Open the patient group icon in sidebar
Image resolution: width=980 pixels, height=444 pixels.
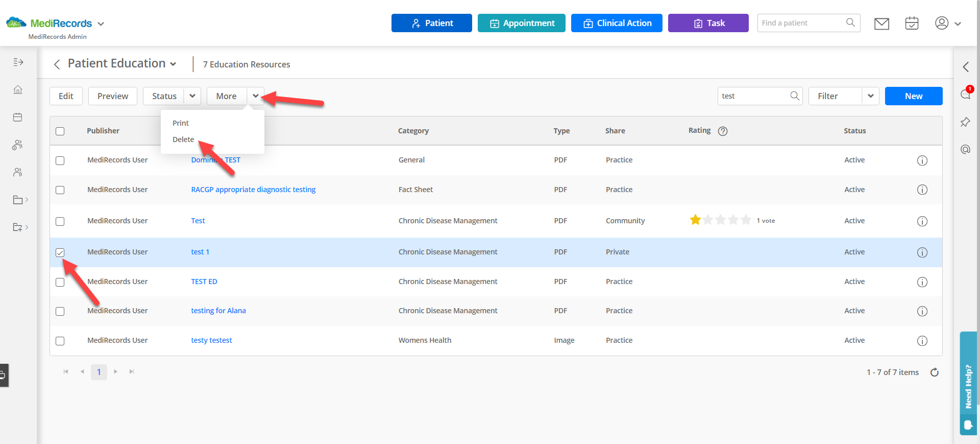click(x=18, y=145)
